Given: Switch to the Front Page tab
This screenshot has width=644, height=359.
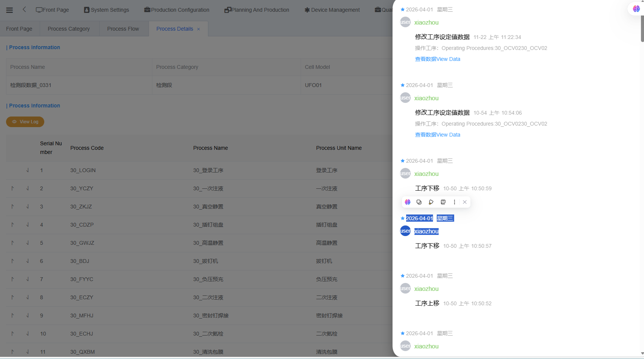Looking at the screenshot, I should [x=19, y=29].
